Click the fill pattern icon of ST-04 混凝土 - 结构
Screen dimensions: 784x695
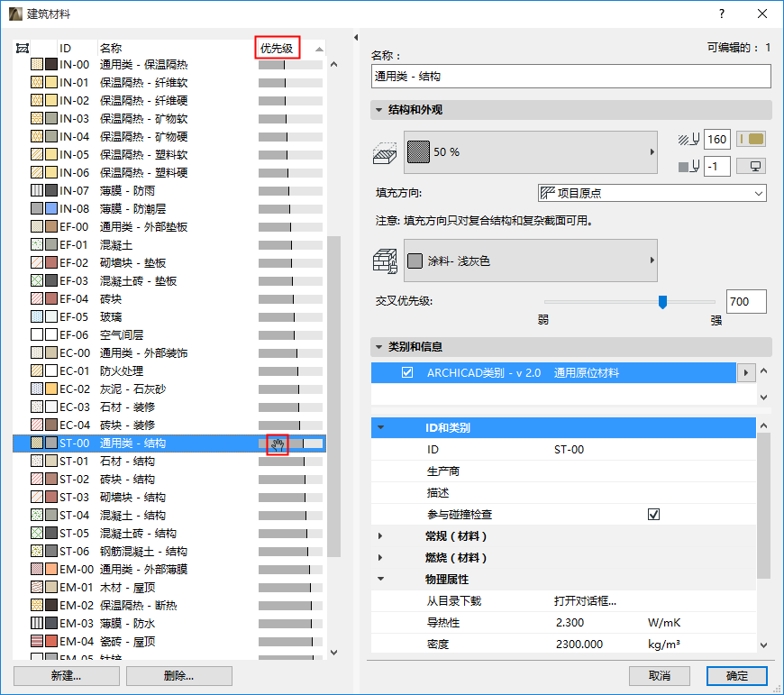point(37,515)
